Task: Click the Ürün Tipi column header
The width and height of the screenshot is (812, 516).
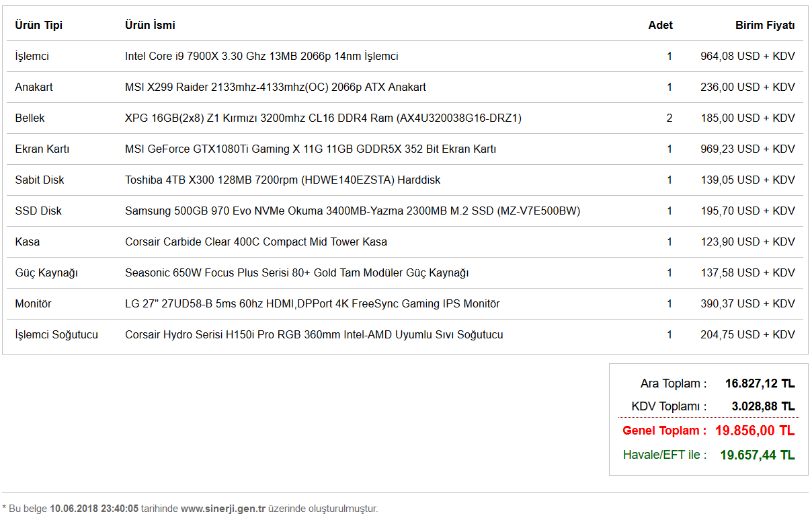Action: [x=39, y=25]
